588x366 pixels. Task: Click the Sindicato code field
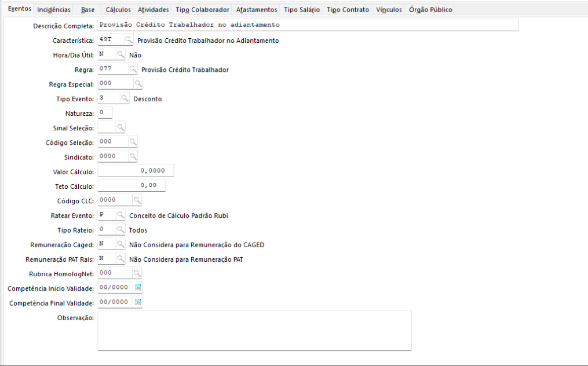tap(113, 157)
